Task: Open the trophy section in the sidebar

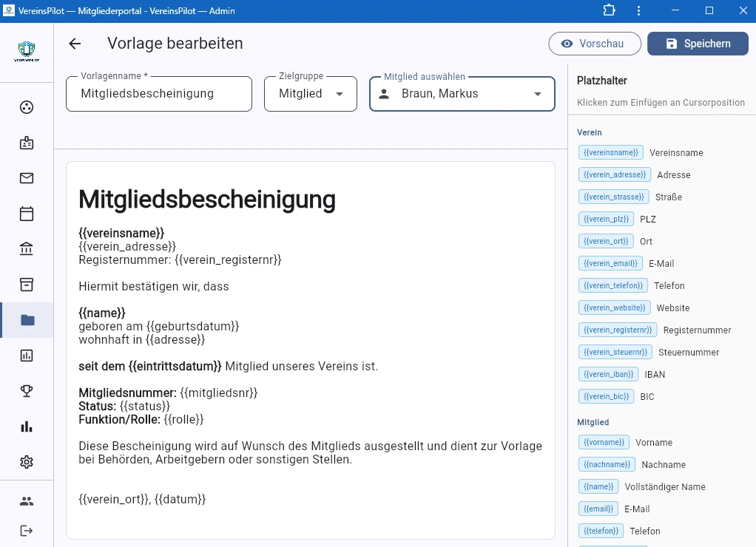Action: pyautogui.click(x=27, y=390)
